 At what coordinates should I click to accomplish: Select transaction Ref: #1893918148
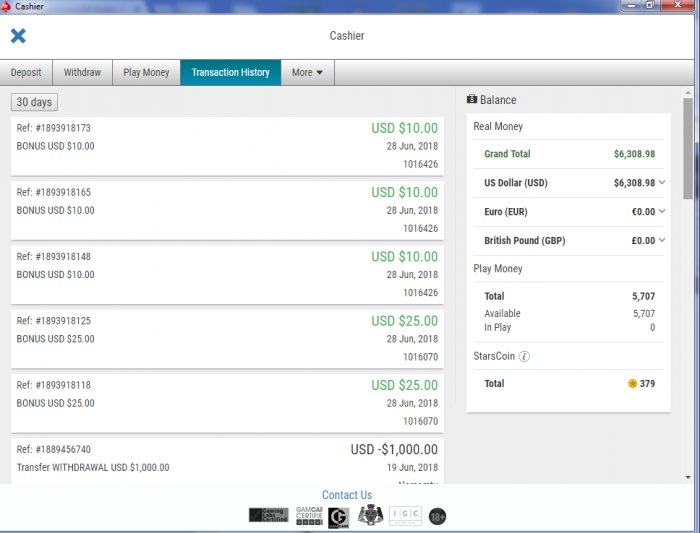click(x=227, y=275)
